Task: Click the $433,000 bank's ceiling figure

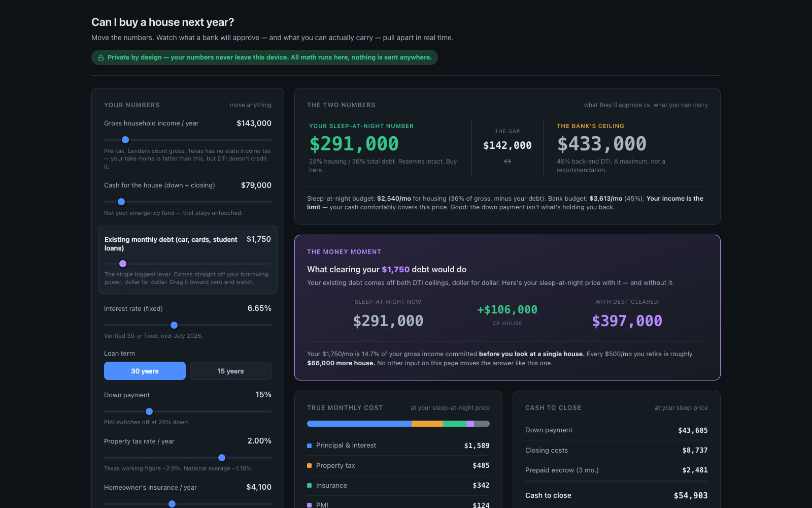Action: pyautogui.click(x=602, y=144)
